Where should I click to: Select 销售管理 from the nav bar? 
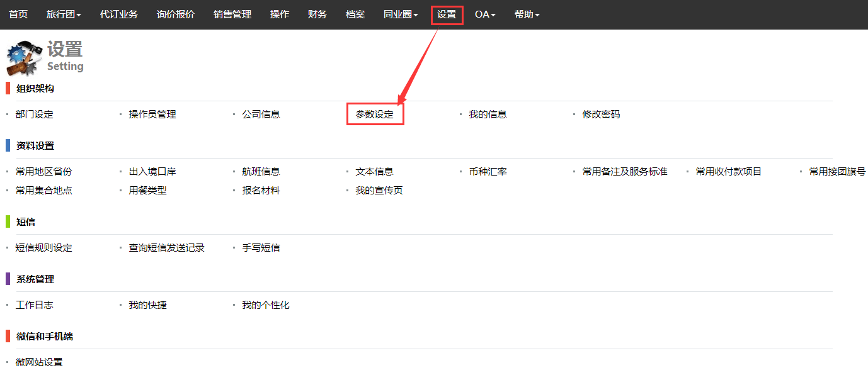point(232,14)
